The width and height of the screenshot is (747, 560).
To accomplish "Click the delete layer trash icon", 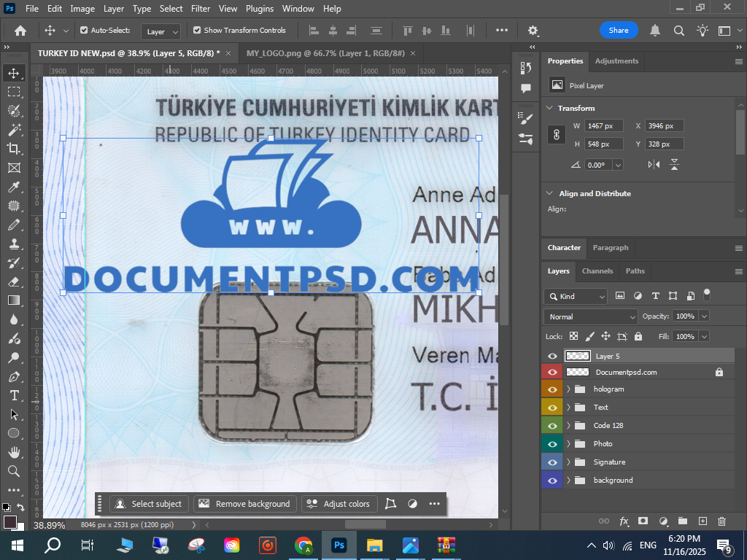I will tap(721, 521).
